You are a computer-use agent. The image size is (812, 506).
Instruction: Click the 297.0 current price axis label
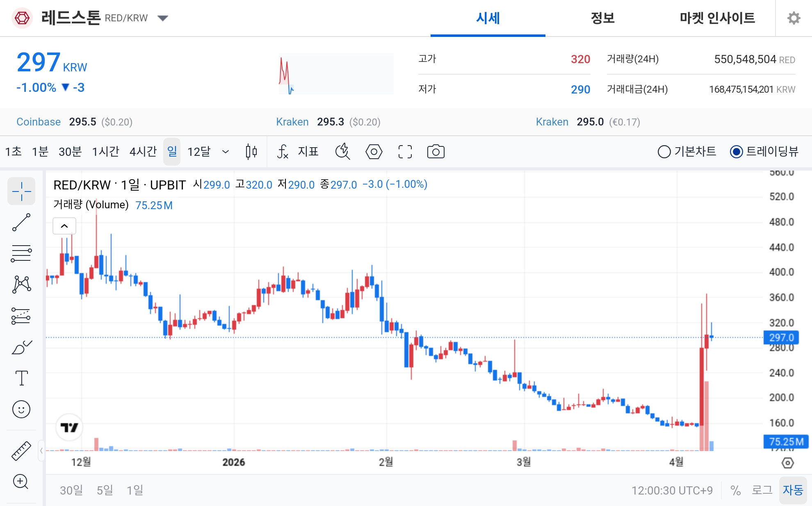point(781,337)
